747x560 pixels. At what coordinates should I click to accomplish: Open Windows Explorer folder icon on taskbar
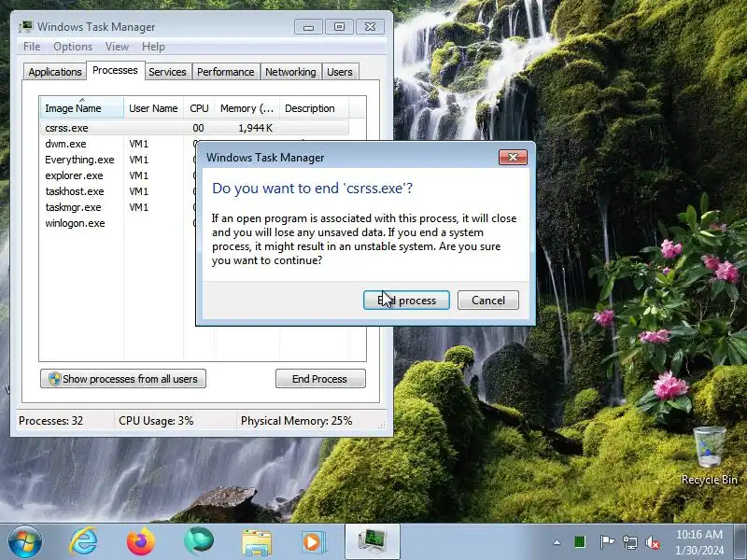(257, 542)
